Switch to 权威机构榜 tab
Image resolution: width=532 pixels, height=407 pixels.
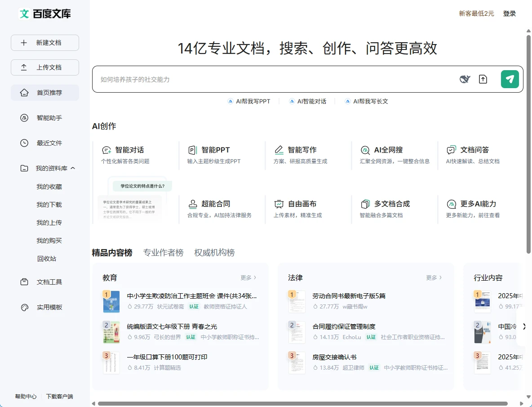tap(214, 253)
